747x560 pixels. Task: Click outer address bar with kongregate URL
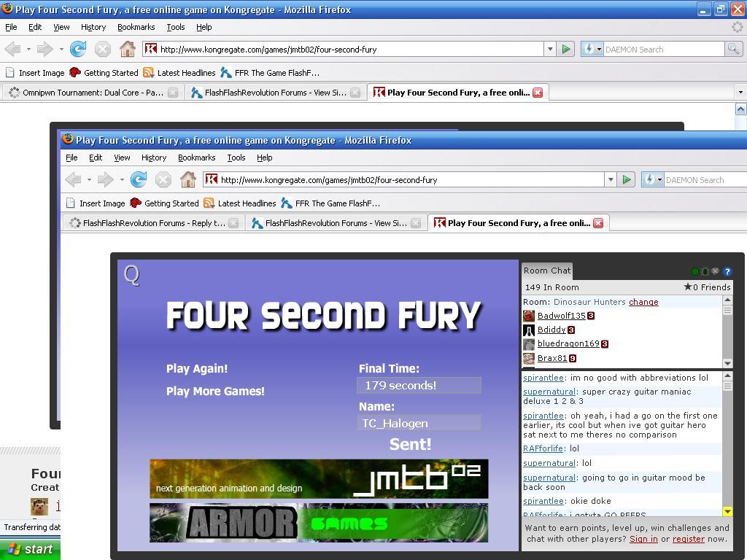coord(343,49)
